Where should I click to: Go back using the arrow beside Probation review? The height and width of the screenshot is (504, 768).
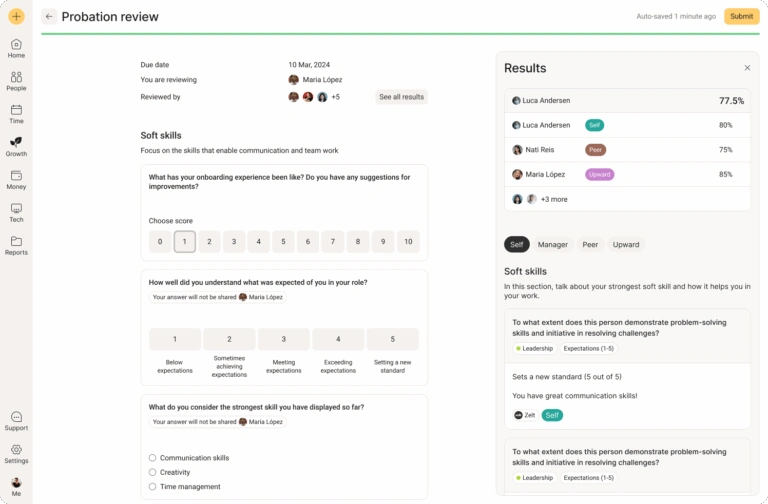(49, 17)
